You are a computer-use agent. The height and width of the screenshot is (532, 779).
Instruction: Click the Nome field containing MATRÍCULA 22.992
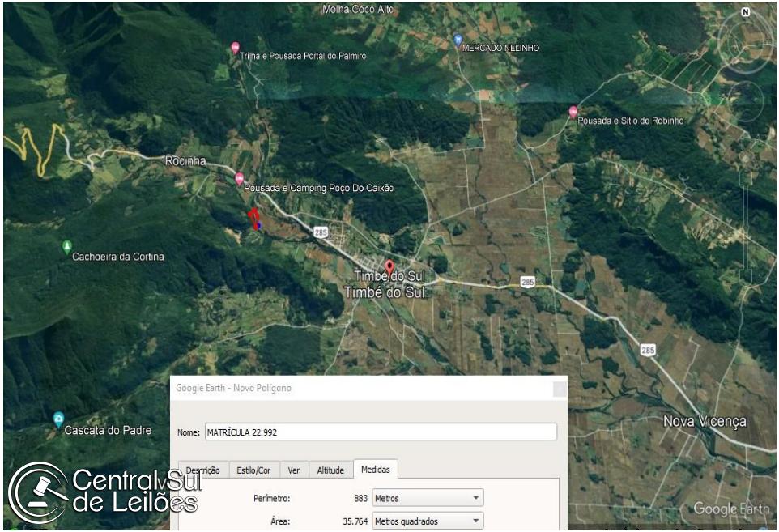click(x=379, y=432)
